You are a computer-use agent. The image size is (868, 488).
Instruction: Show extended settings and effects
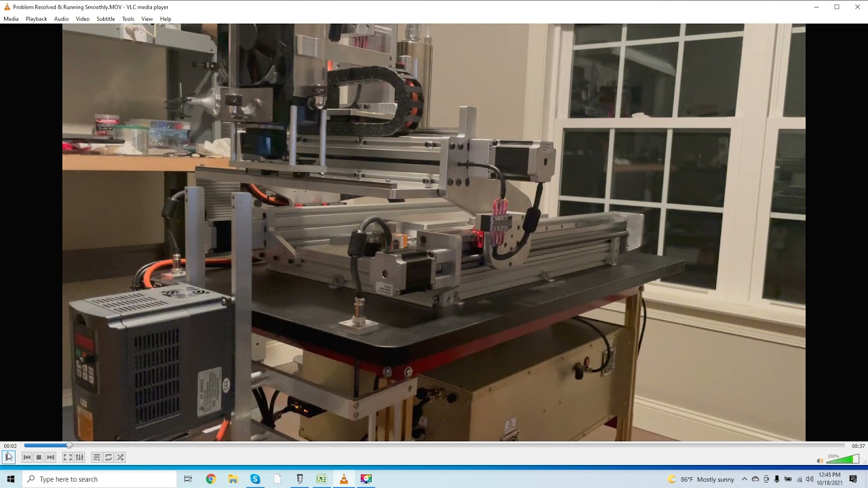coord(79,457)
